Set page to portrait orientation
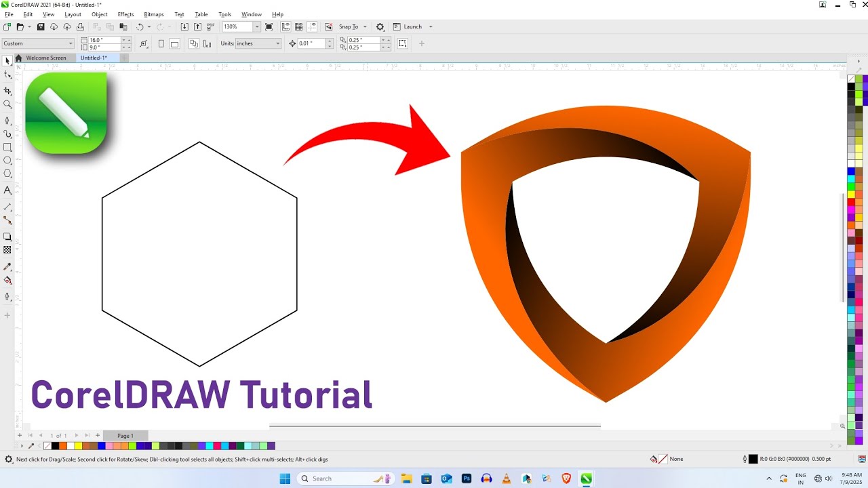The width and height of the screenshot is (868, 488). coord(161,43)
